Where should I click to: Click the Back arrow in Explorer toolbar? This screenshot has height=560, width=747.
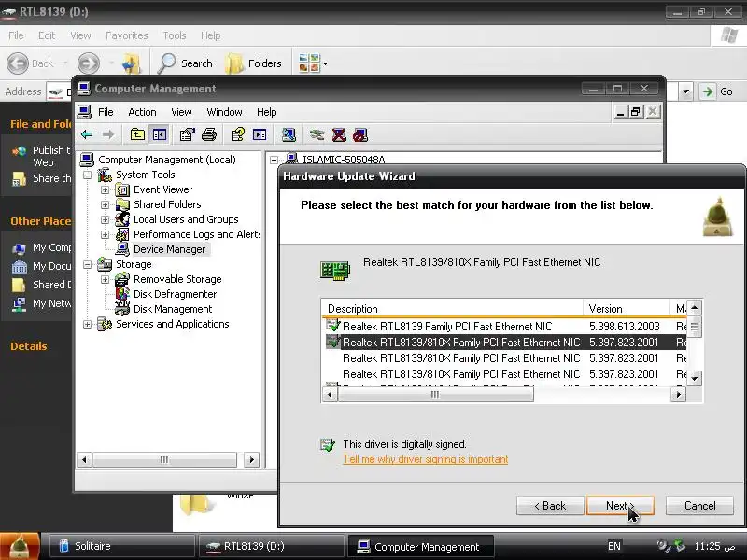click(31, 63)
